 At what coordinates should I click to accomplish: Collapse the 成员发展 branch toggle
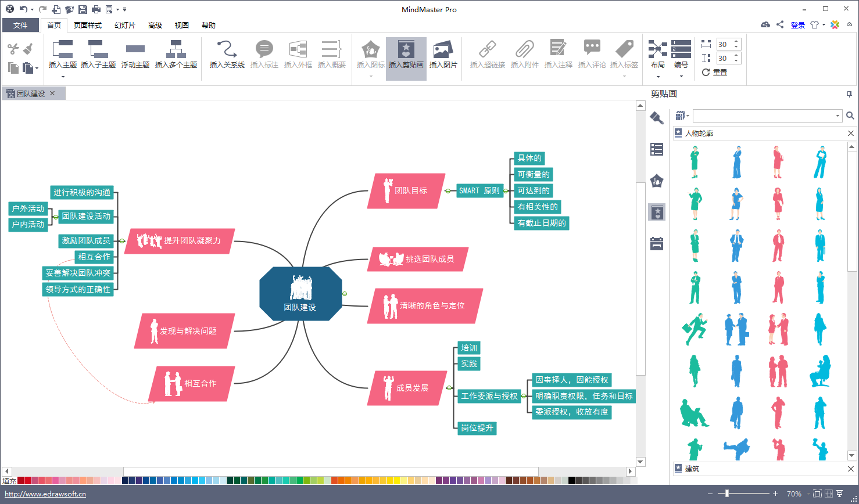click(449, 388)
